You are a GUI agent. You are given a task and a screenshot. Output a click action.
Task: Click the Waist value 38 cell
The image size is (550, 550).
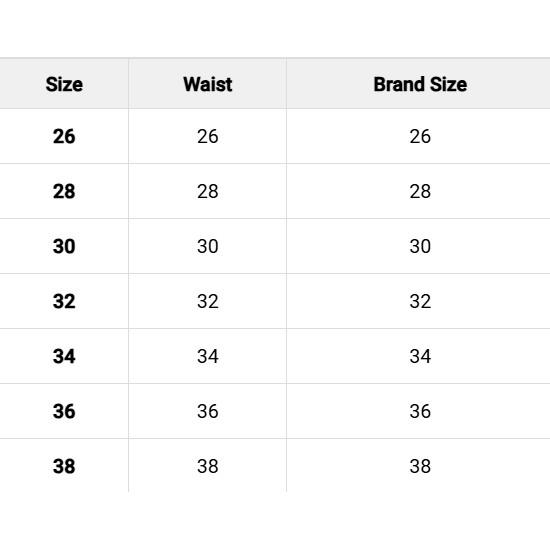point(208,466)
